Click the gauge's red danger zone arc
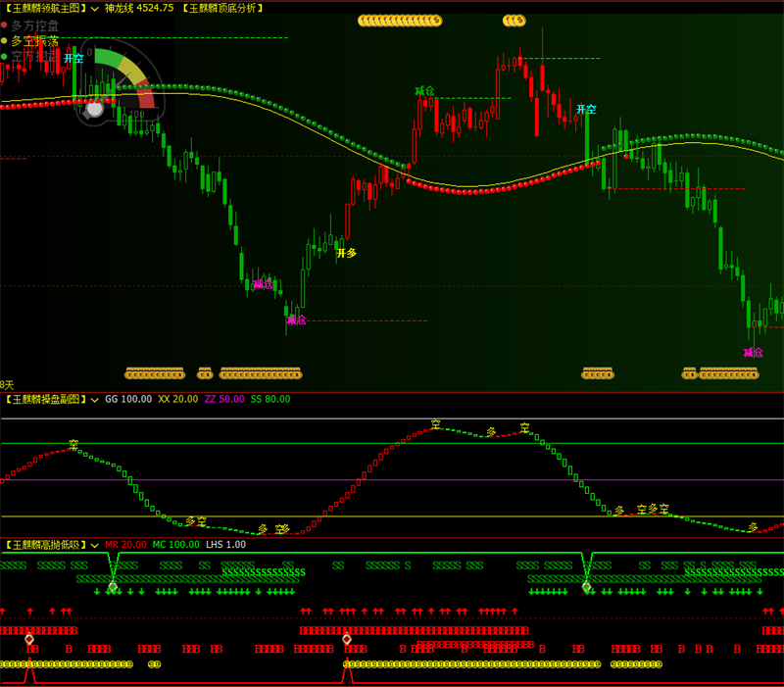 pyautogui.click(x=145, y=94)
